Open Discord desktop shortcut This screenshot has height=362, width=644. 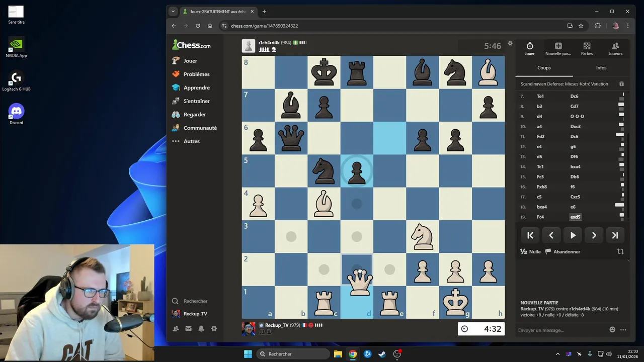16,114
